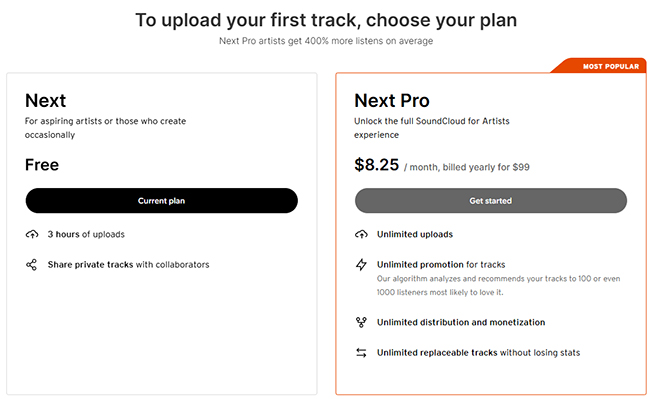The width and height of the screenshot is (650, 399).
Task: Click the share icon beside Share private tracks
Action: [32, 265]
